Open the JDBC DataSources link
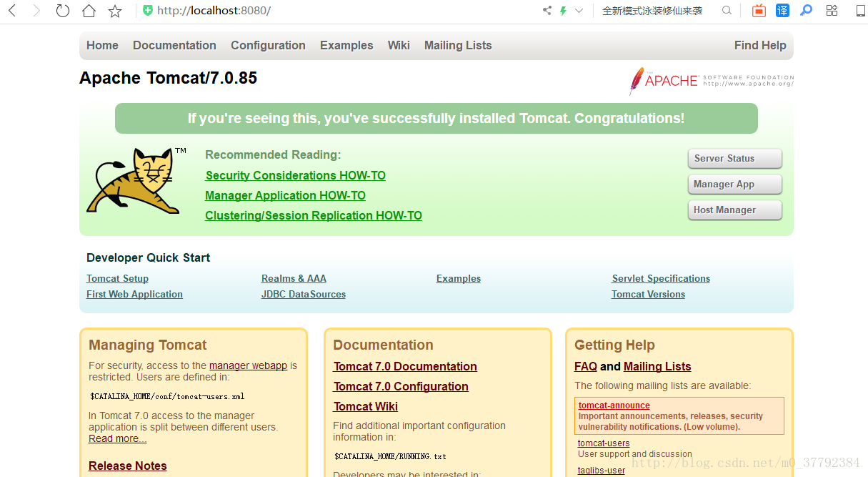 [x=304, y=294]
